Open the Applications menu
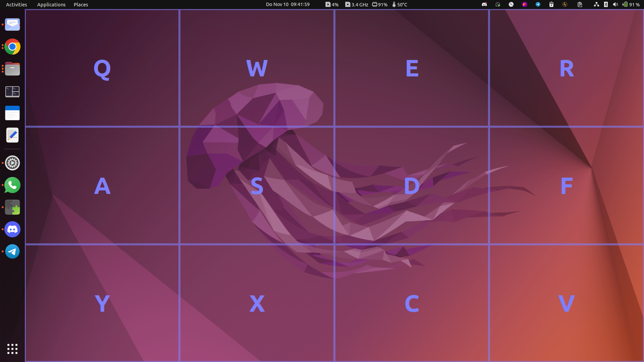This screenshot has height=362, width=644. point(51,4)
